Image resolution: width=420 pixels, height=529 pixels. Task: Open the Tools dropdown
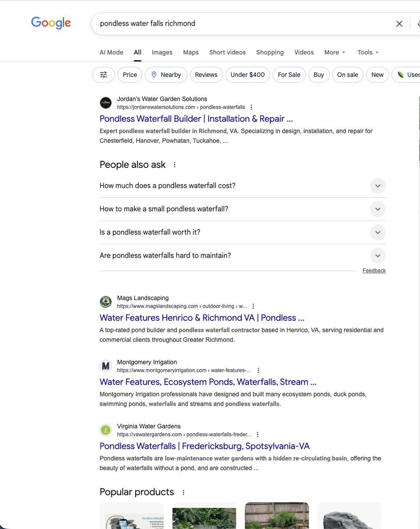[x=368, y=52]
